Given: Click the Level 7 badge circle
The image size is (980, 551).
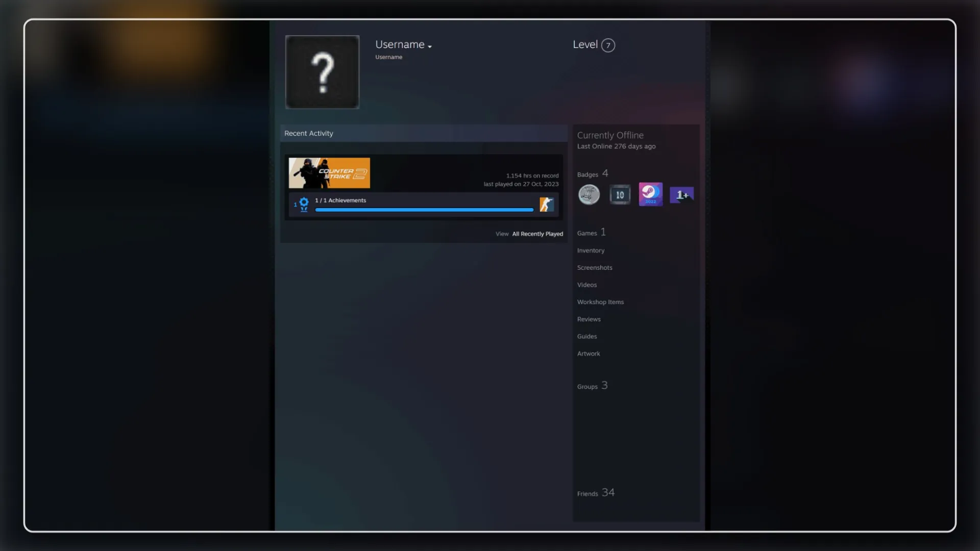Looking at the screenshot, I should [x=608, y=45].
